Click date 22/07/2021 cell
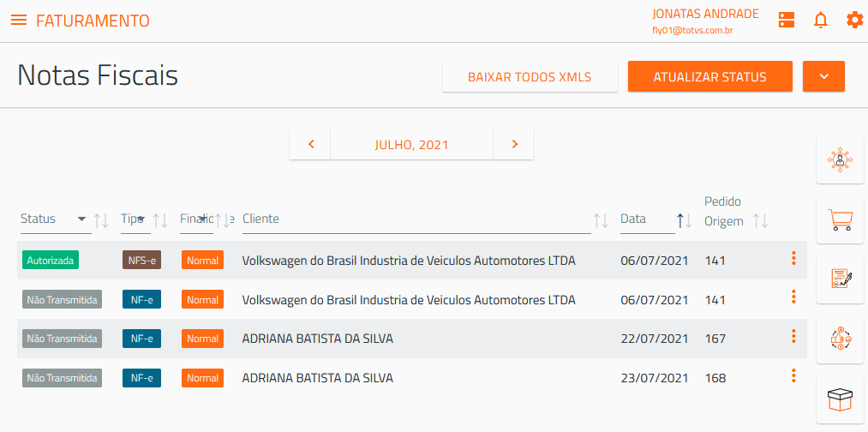 tap(655, 339)
